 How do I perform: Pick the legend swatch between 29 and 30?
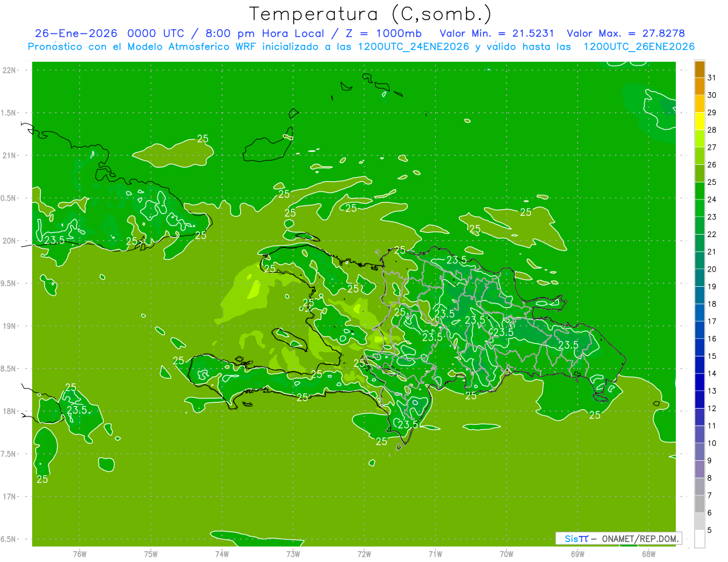699,104
